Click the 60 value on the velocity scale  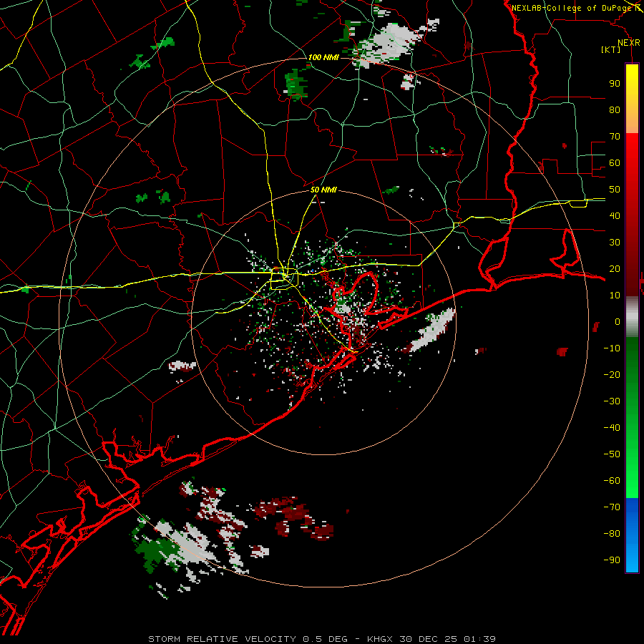click(x=615, y=162)
